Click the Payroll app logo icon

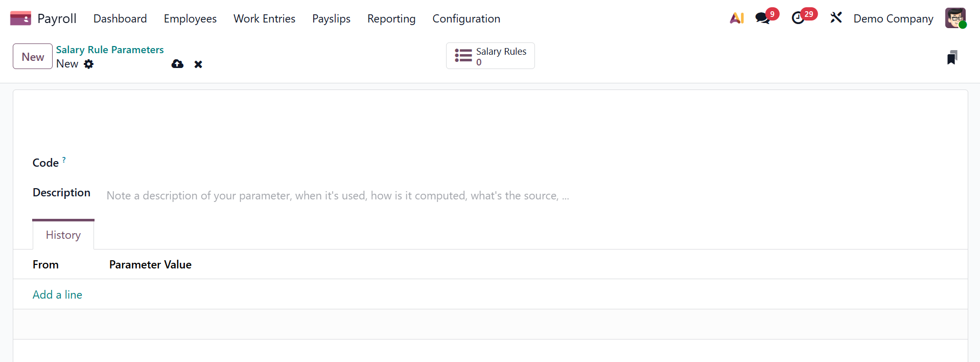tap(20, 18)
